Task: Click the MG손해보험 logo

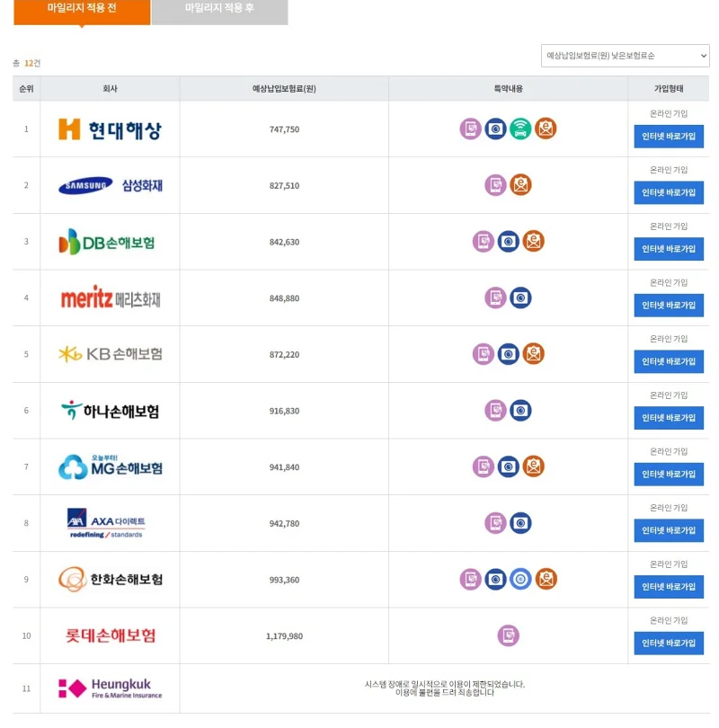Action: pos(110,466)
